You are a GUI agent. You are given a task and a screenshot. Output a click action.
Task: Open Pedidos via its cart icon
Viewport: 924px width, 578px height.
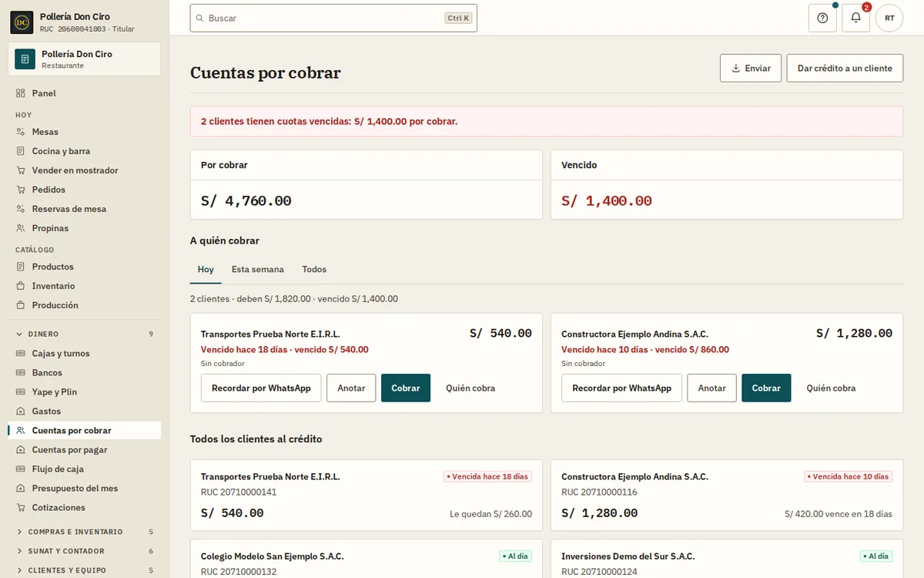tap(21, 190)
